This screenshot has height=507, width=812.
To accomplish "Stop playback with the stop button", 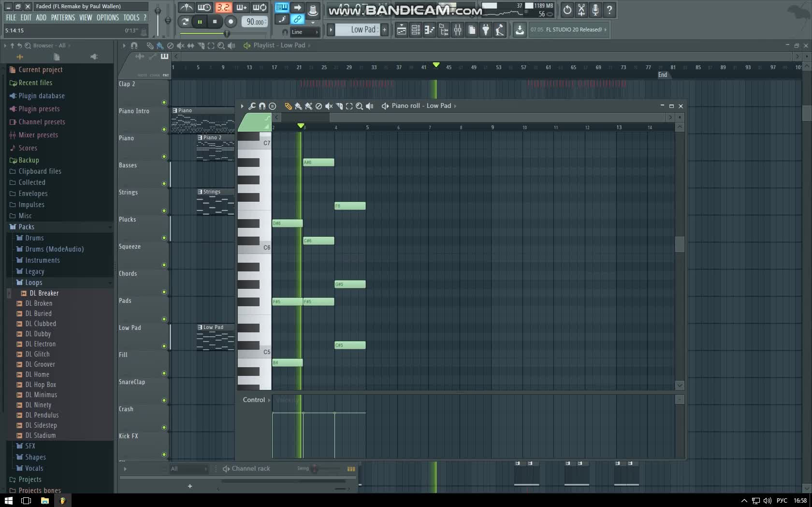I will coord(215,21).
